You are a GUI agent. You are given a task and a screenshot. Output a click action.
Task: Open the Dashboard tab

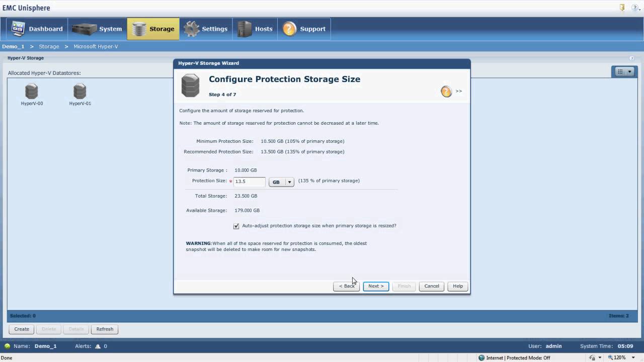(37, 29)
